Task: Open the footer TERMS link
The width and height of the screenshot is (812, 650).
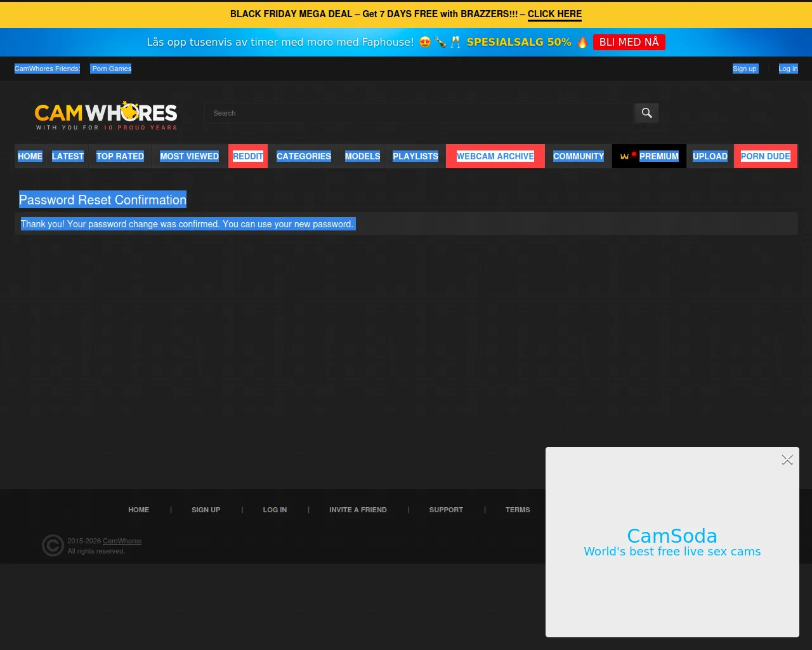Action: pos(518,510)
